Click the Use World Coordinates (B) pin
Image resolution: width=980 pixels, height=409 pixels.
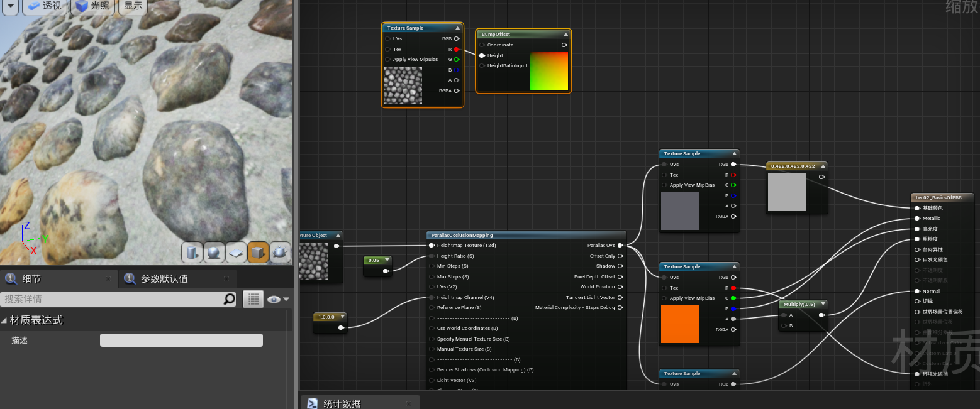tap(432, 328)
